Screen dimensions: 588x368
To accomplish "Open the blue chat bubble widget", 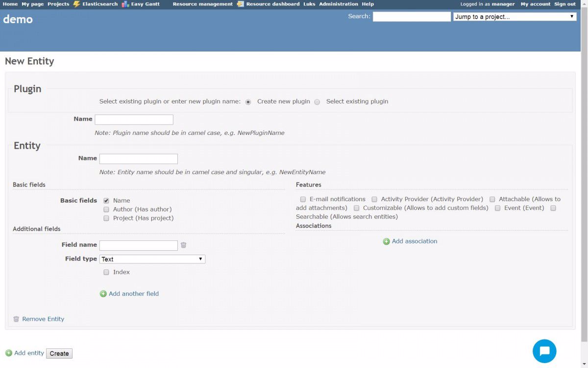I will click(544, 351).
